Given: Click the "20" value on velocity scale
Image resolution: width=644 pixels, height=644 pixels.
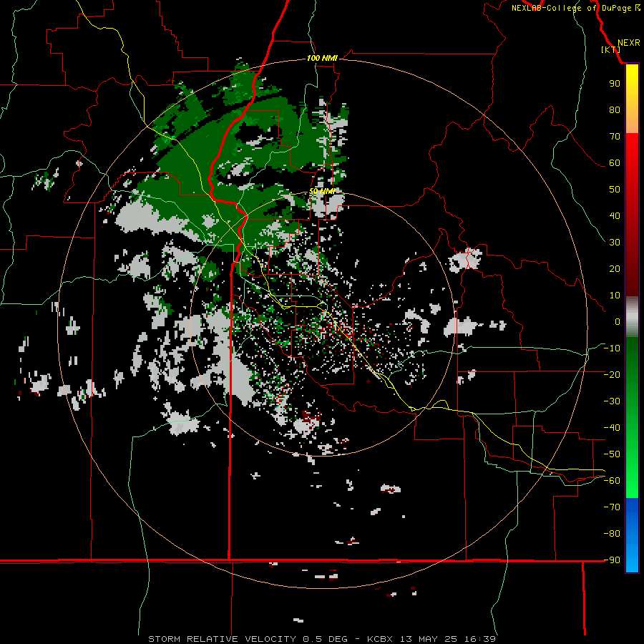Looking at the screenshot, I should [x=615, y=268].
